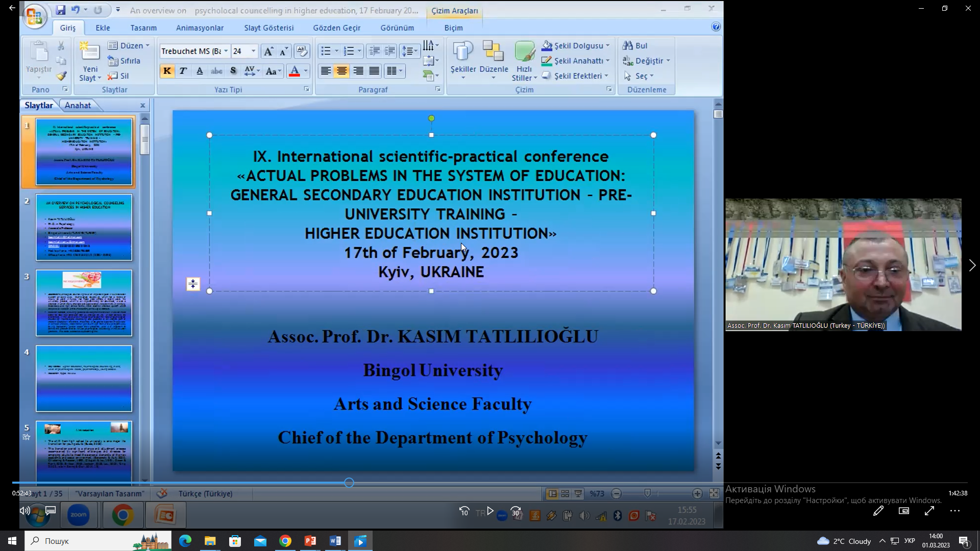Switch player to mini view

904,511
